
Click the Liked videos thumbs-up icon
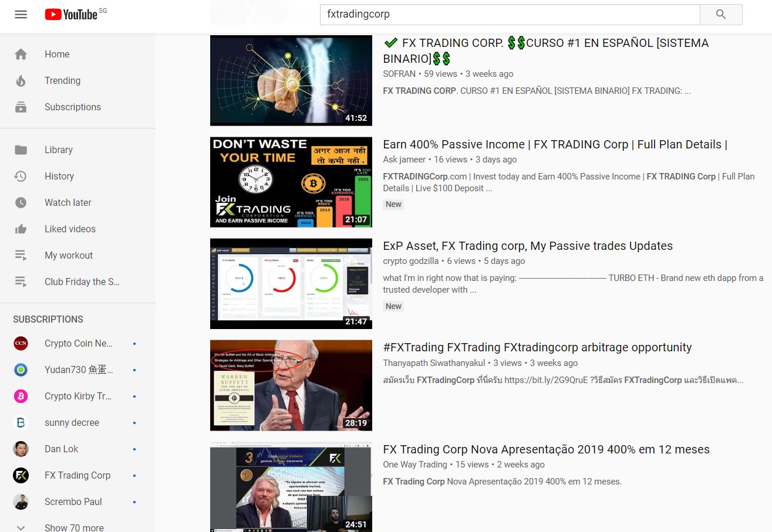(x=21, y=229)
